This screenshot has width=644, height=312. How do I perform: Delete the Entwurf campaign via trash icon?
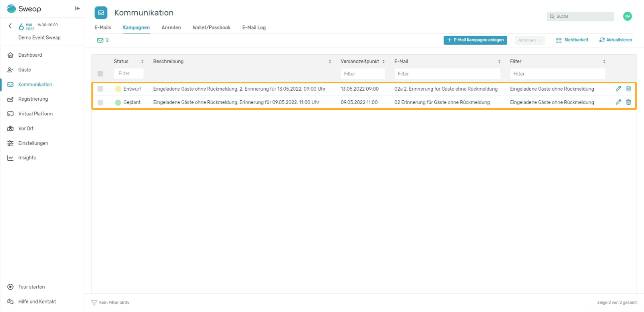tap(628, 89)
